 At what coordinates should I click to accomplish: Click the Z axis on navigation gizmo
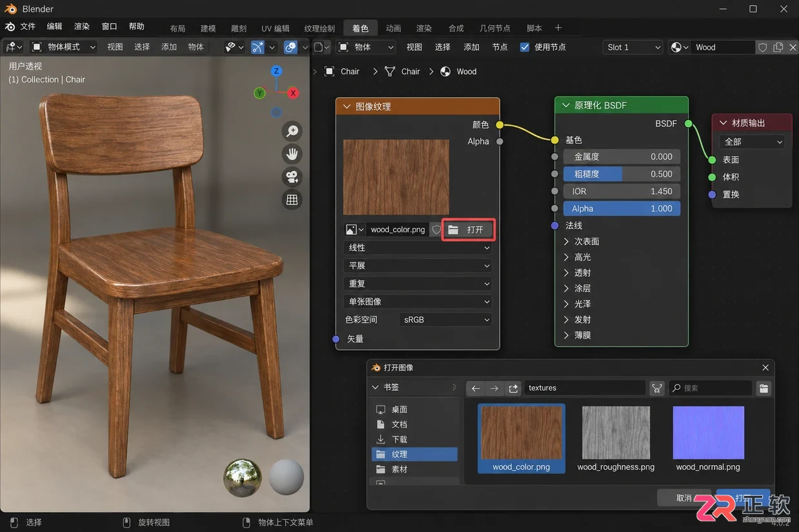276,71
